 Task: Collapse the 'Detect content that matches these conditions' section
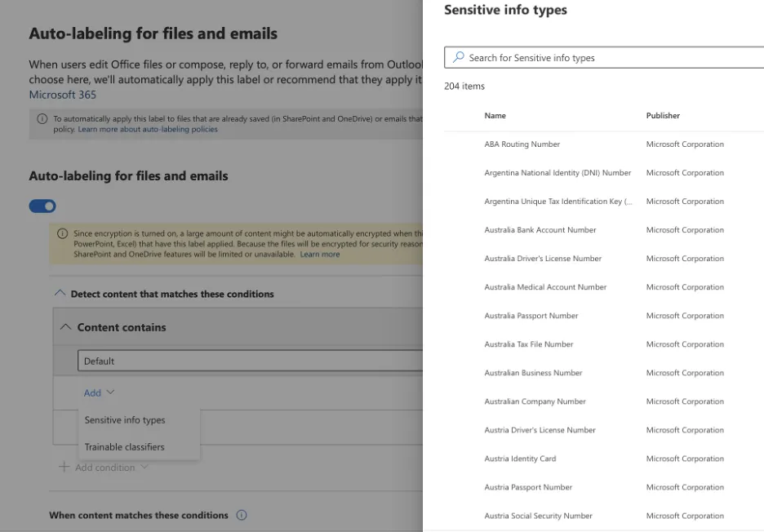tap(60, 293)
